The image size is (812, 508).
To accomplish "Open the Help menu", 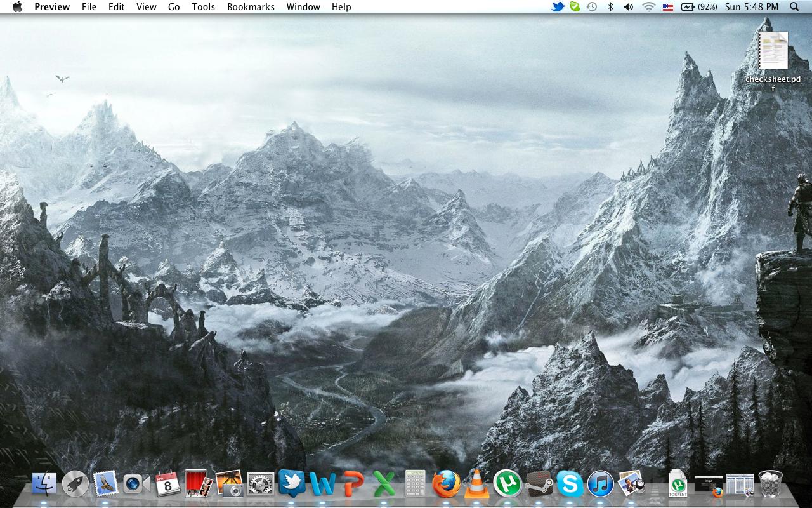I will point(341,7).
